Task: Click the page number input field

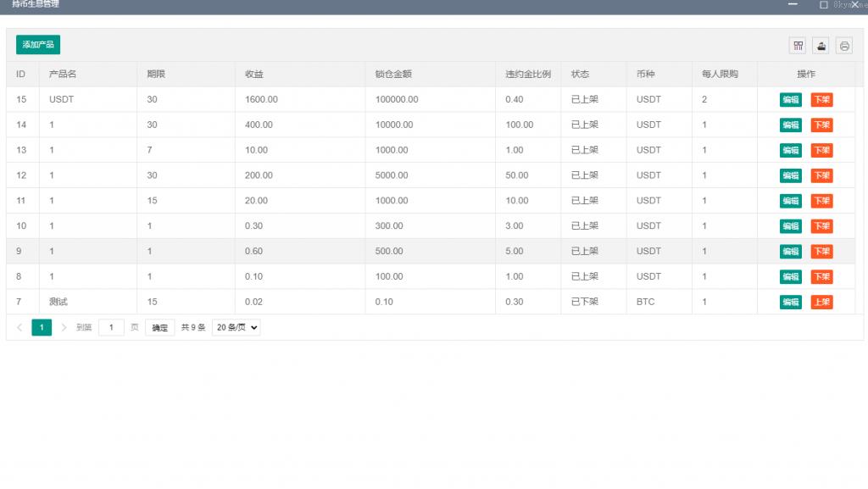Action: click(x=111, y=327)
